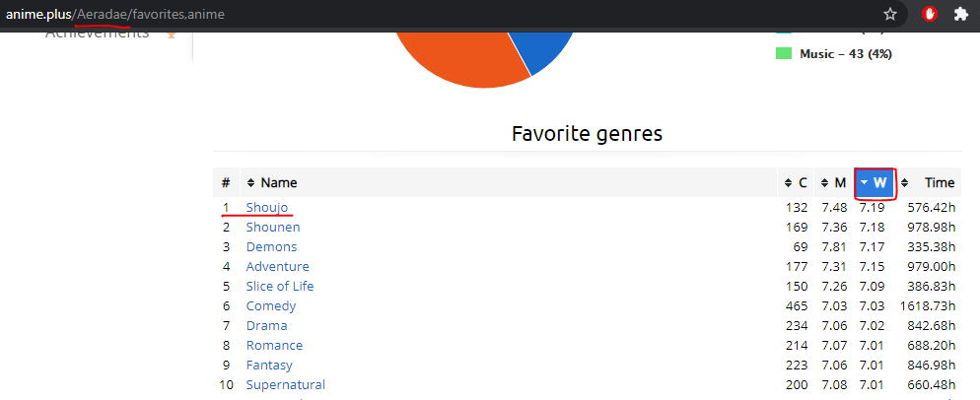Click the green Music legend color swatch
The image size is (980, 400).
coord(784,54)
